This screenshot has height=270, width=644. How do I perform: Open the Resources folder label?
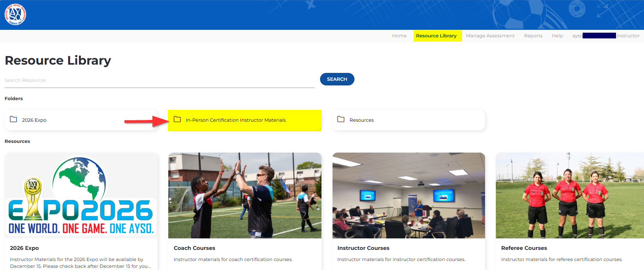pyautogui.click(x=361, y=120)
